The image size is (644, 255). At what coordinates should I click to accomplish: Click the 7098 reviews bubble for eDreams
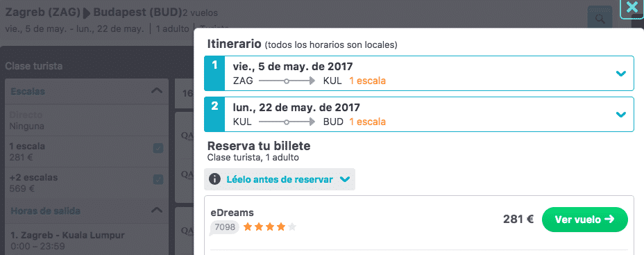point(224,227)
